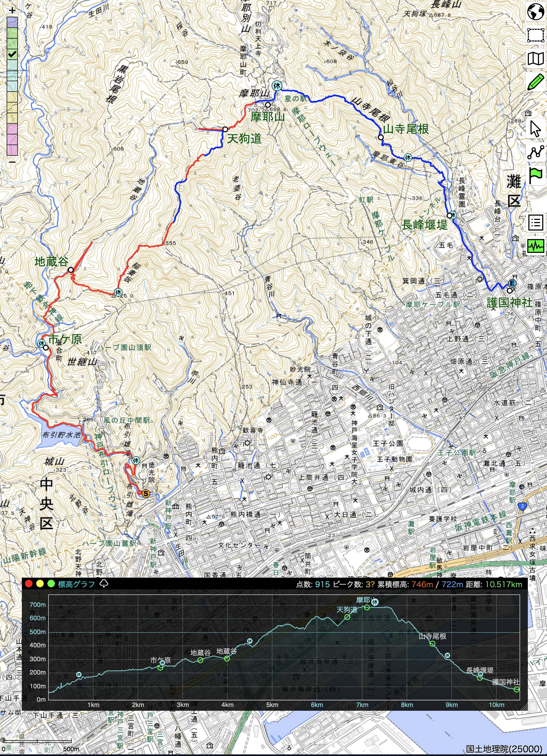Click the orange S start marker
547x756 pixels.
point(145,493)
